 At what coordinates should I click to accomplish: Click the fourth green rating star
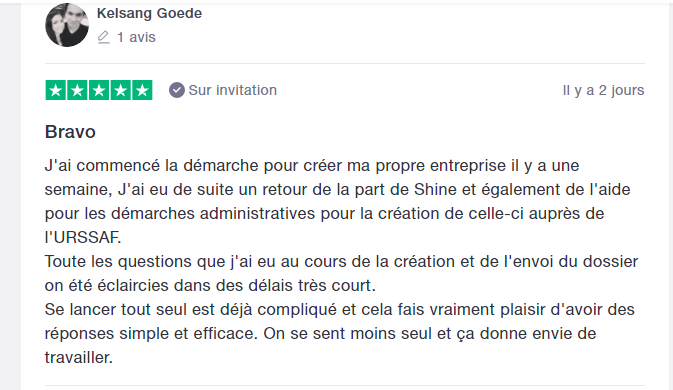[121, 90]
